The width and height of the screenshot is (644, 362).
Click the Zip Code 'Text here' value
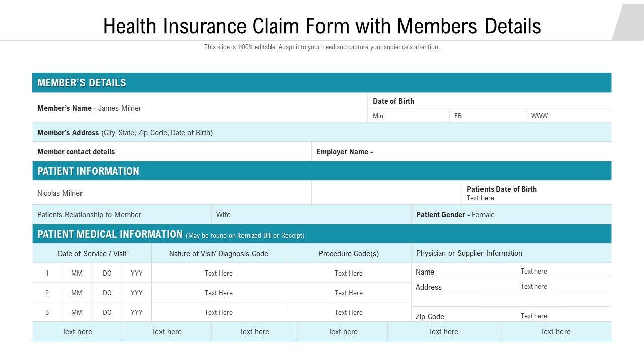pos(534,316)
